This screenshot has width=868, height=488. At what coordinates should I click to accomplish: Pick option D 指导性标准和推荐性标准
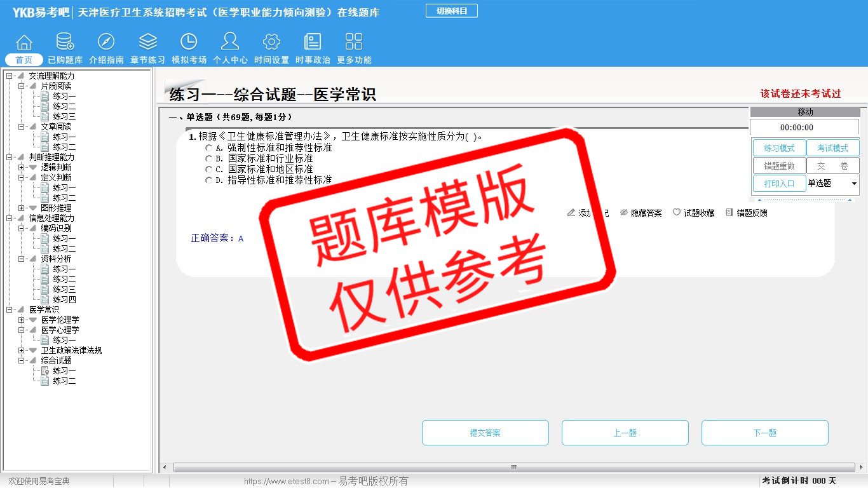click(209, 180)
